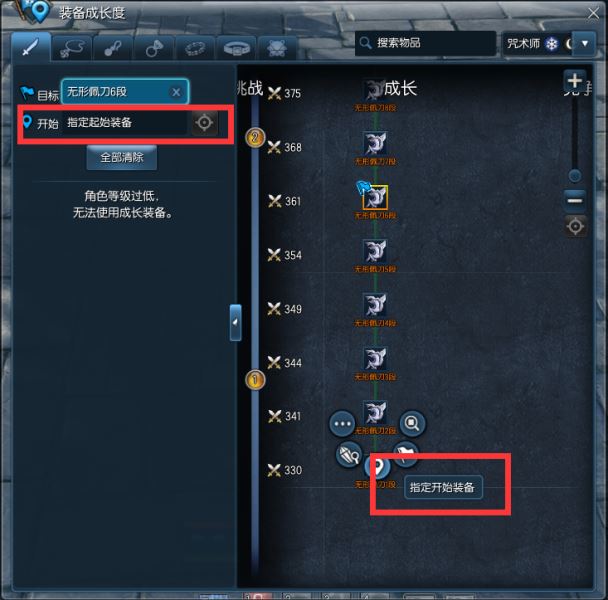Screen dimensions: 608x600
Task: Zoom out with the minus button
Action: 574,201
